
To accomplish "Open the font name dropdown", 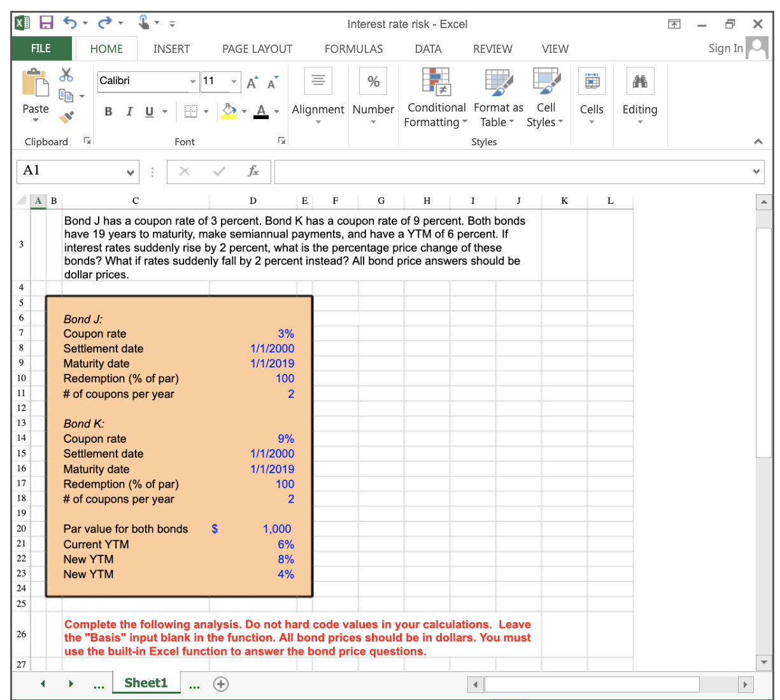I will [x=193, y=82].
